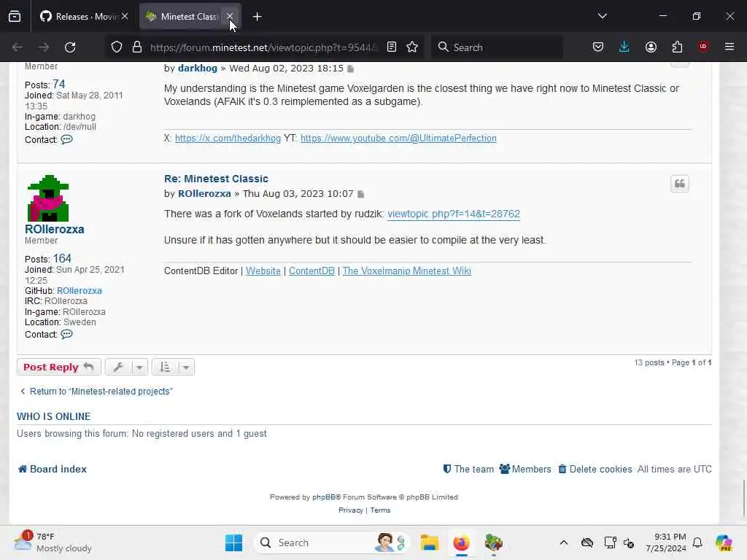This screenshot has height=560, width=747.
Task: Open the Firefox View tabs icon
Action: point(15,17)
